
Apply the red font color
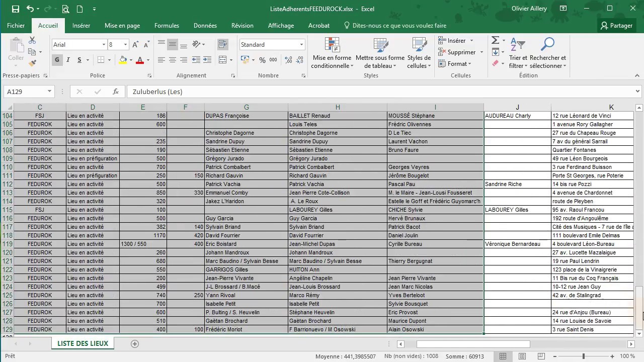139,60
